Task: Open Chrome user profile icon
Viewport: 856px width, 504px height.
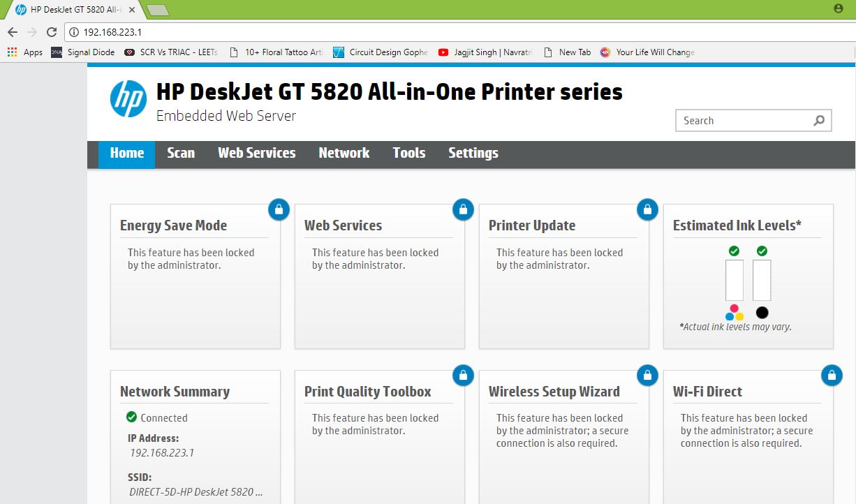Action: (x=839, y=8)
